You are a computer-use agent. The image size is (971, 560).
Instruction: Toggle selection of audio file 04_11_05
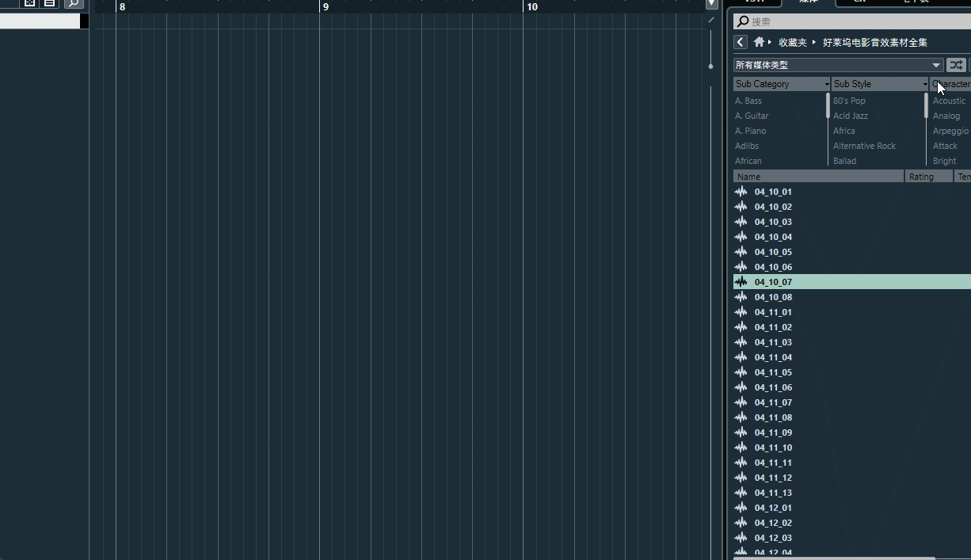tap(774, 371)
